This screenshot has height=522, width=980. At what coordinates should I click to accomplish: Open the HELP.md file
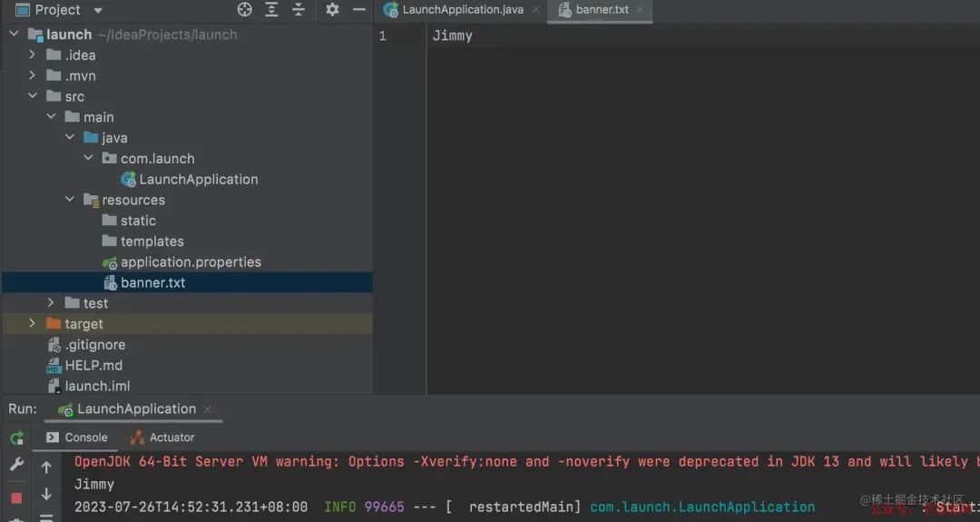[93, 365]
